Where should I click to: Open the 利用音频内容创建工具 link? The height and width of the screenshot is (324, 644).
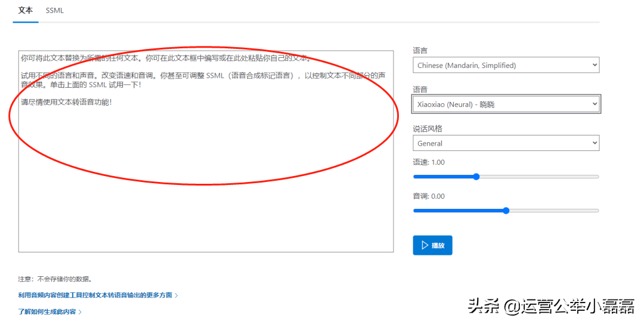click(95, 295)
